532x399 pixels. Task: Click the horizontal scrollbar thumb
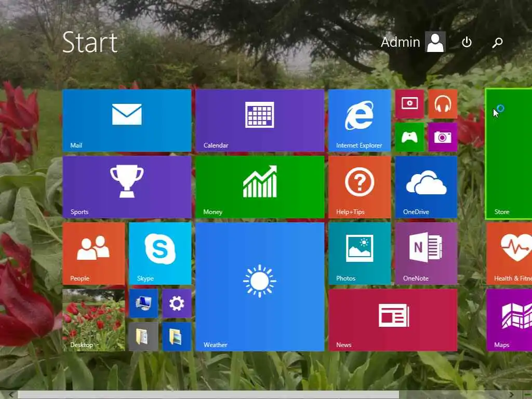208,395
